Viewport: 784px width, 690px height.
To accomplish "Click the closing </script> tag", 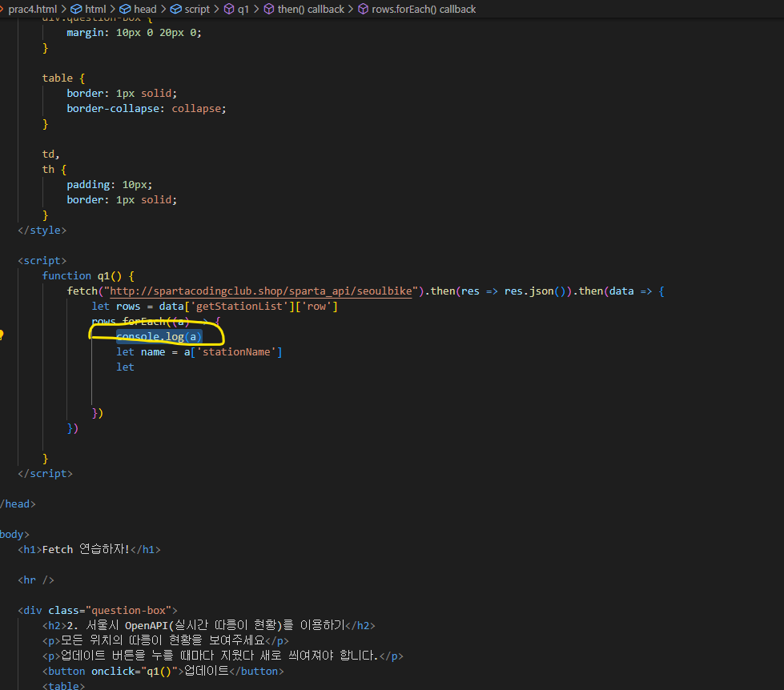I will (x=45, y=474).
